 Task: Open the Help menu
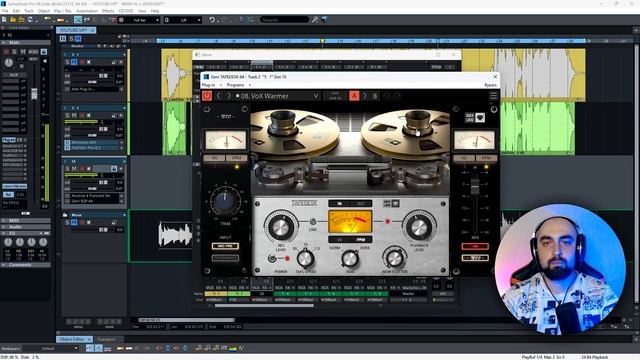pyautogui.click(x=155, y=11)
